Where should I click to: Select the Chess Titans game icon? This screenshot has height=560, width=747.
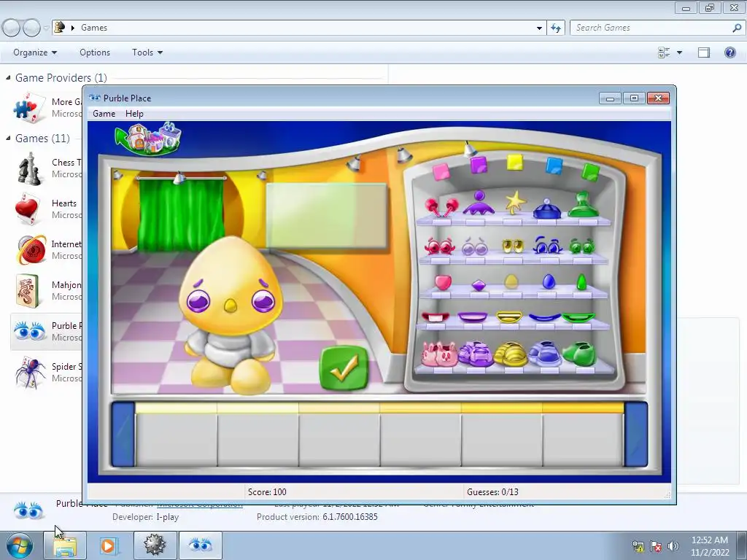click(x=29, y=168)
